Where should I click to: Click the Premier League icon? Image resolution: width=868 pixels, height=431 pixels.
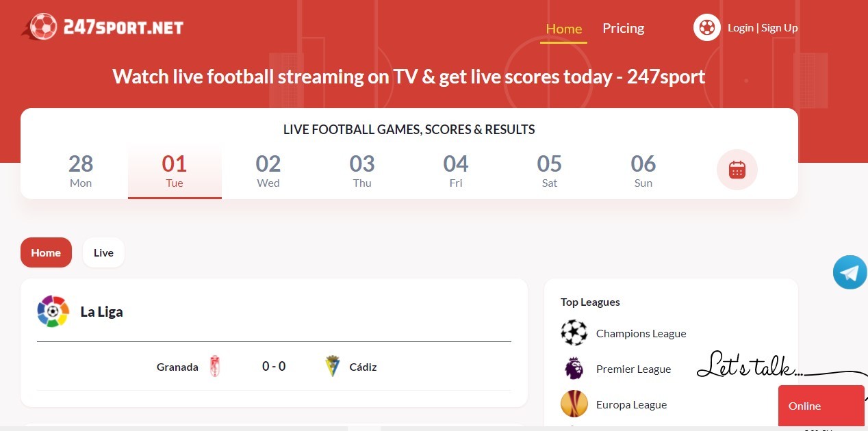574,369
